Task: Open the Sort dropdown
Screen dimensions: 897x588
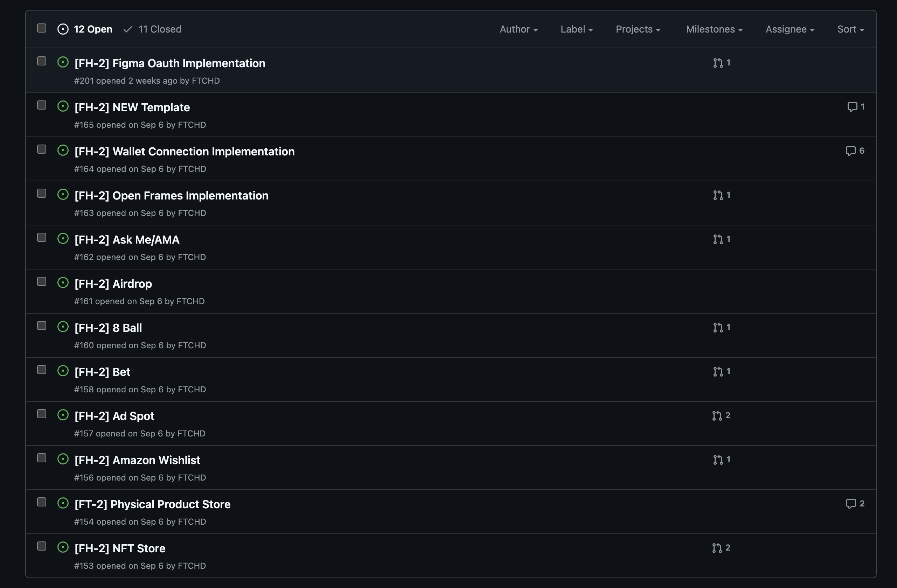Action: (x=851, y=29)
